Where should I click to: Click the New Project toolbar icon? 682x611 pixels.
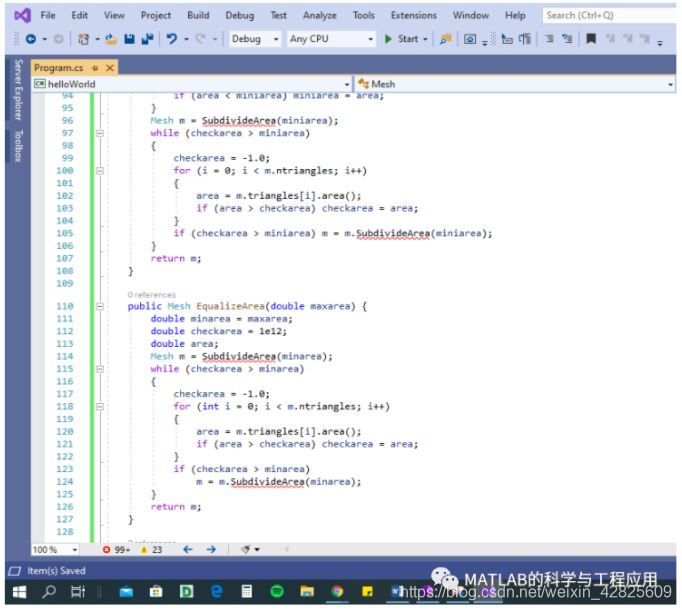coord(83,39)
